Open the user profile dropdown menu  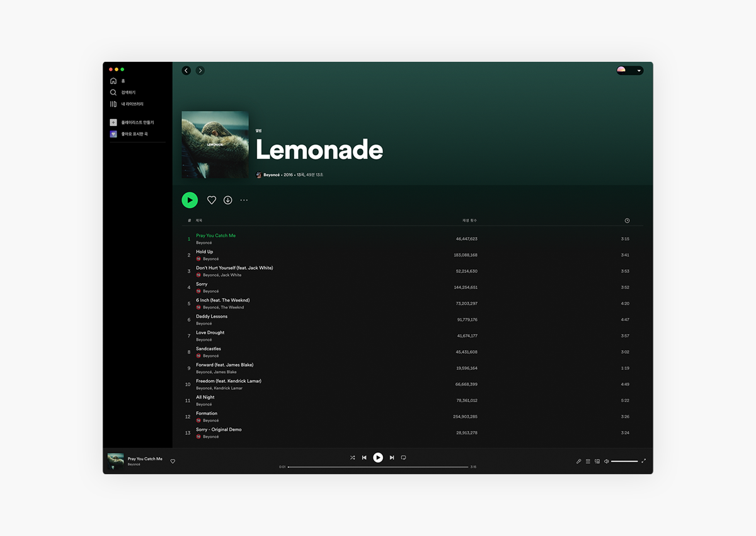630,71
